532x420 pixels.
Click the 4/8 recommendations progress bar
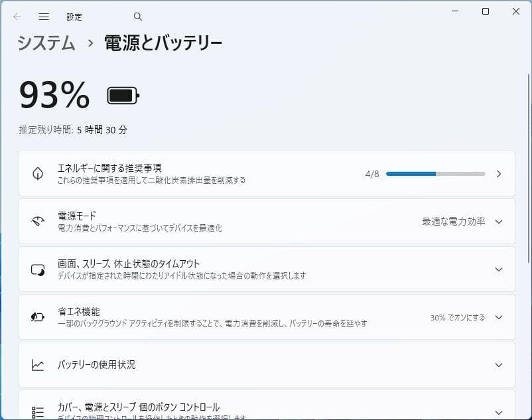point(434,174)
